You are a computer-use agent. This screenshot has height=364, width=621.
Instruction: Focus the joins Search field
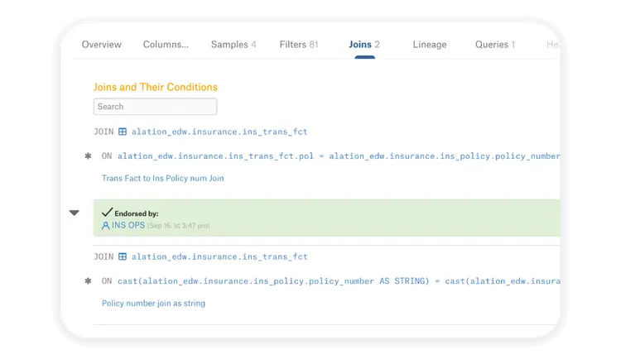155,107
